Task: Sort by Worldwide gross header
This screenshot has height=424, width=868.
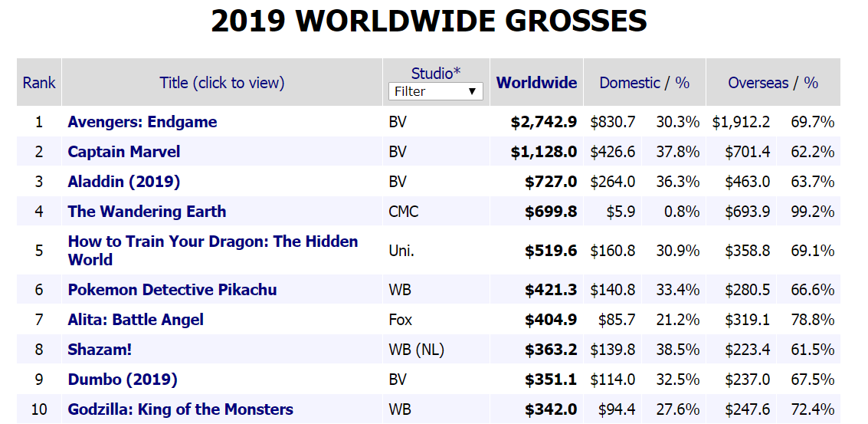Action: (x=536, y=83)
